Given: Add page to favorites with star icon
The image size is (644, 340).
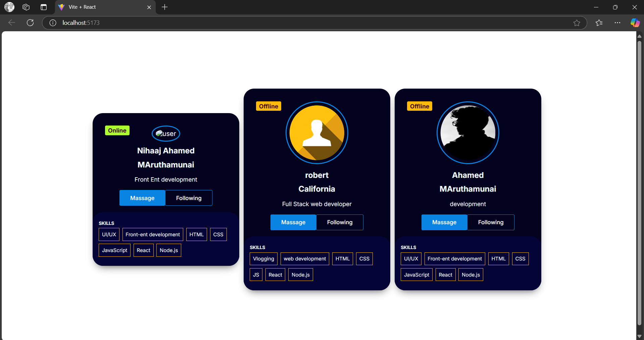Looking at the screenshot, I should coord(577,23).
